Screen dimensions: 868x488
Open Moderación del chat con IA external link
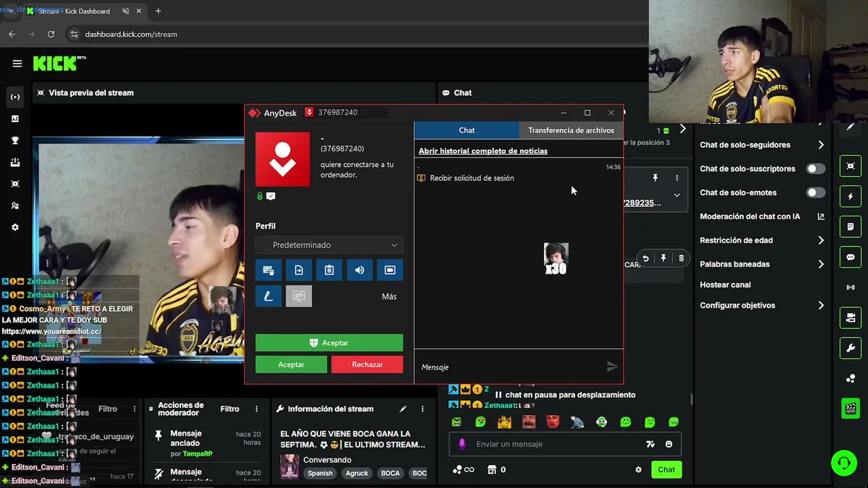[821, 217]
